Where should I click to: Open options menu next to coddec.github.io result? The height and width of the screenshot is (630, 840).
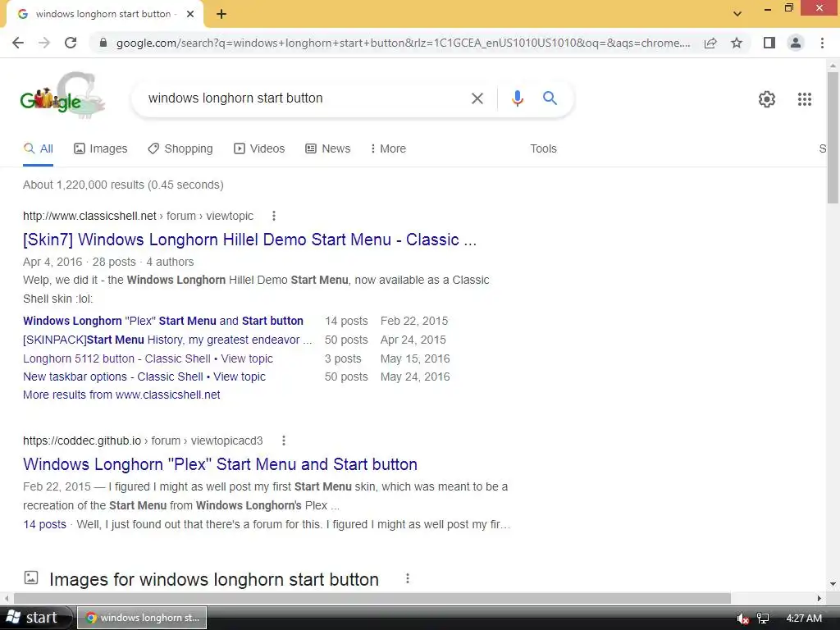click(284, 441)
